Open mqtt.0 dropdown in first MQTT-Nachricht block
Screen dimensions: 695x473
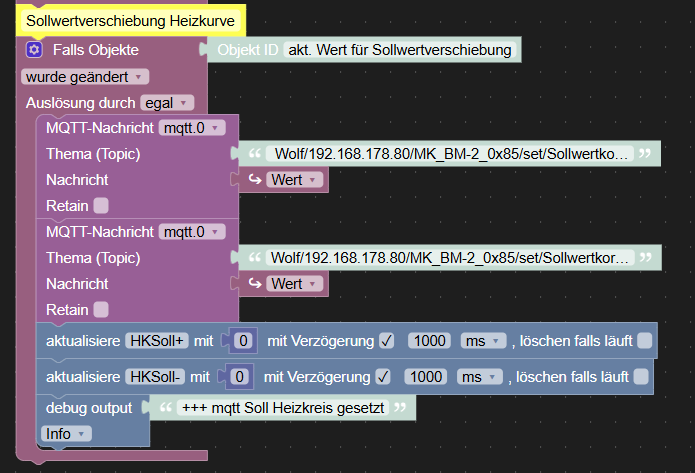[192, 128]
